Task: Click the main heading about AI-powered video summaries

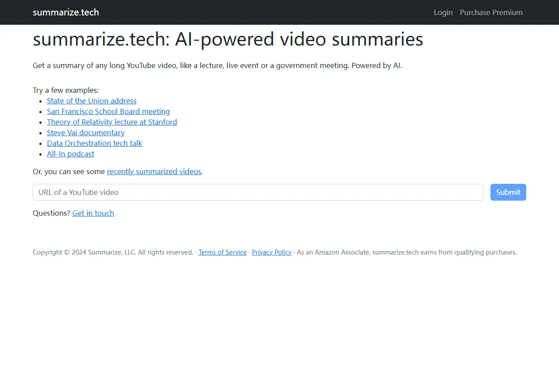Action: tap(228, 39)
